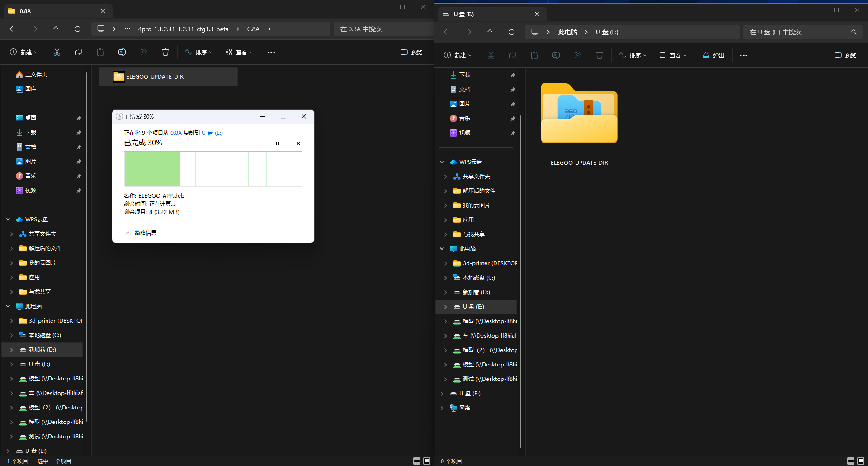
Task: Go up one level in 0.8A window
Action: pyautogui.click(x=56, y=29)
